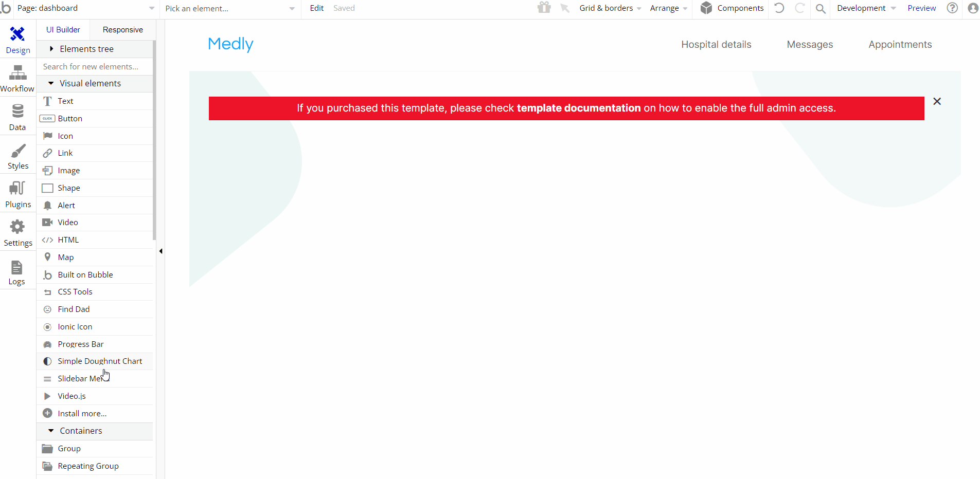980x479 pixels.
Task: Open the help question mark
Action: pyautogui.click(x=953, y=8)
